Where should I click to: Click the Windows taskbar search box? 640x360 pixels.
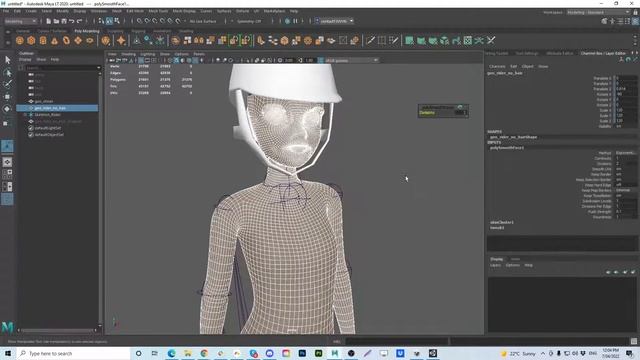pyautogui.click(x=73, y=353)
